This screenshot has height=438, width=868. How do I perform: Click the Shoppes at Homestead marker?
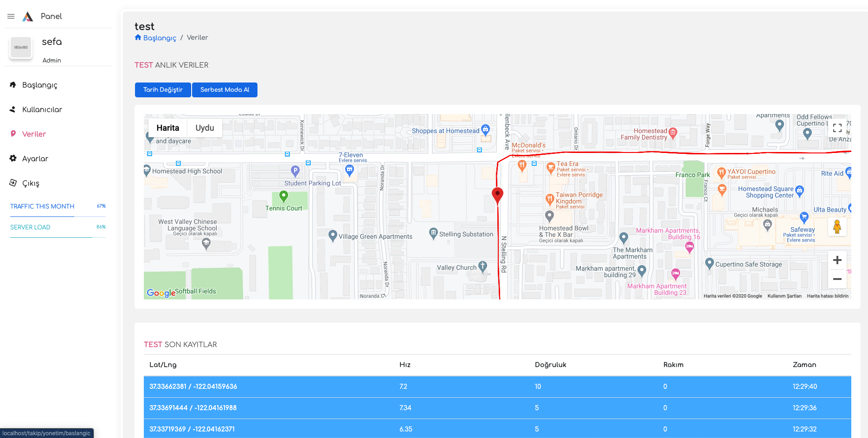[x=485, y=130]
